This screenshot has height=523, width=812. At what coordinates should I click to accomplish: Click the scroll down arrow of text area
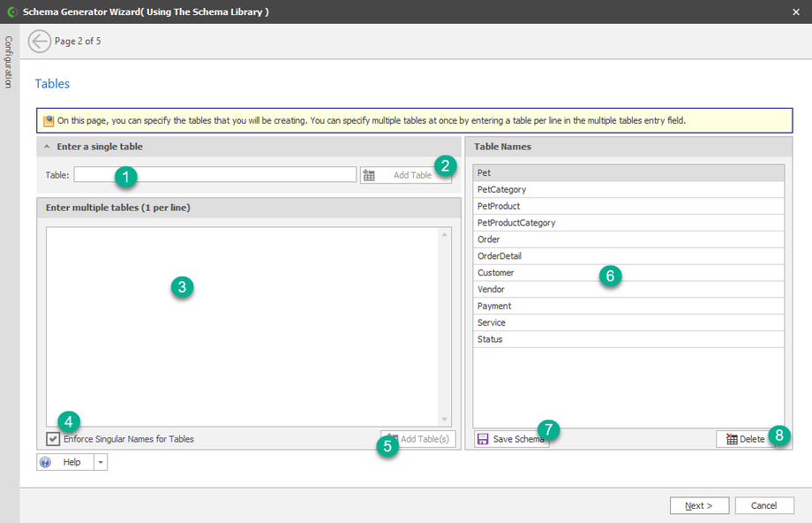tap(445, 420)
